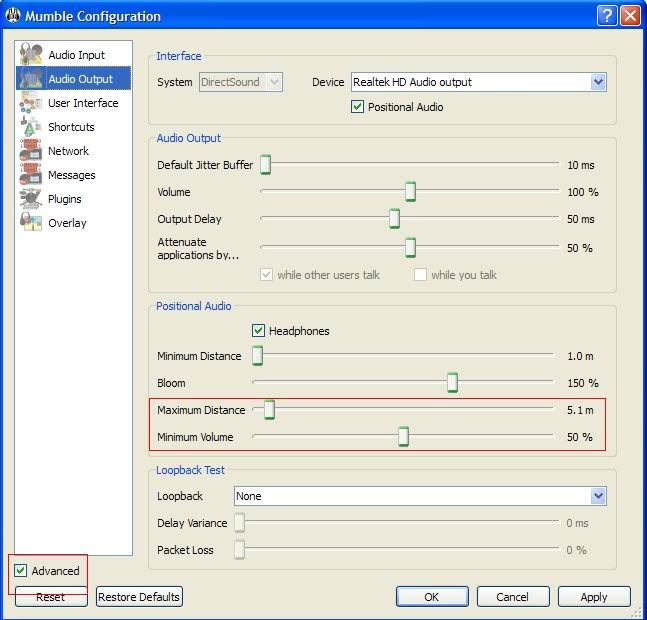Click the Audio Input headset icon
This screenshot has width=647, height=620.
[x=31, y=54]
